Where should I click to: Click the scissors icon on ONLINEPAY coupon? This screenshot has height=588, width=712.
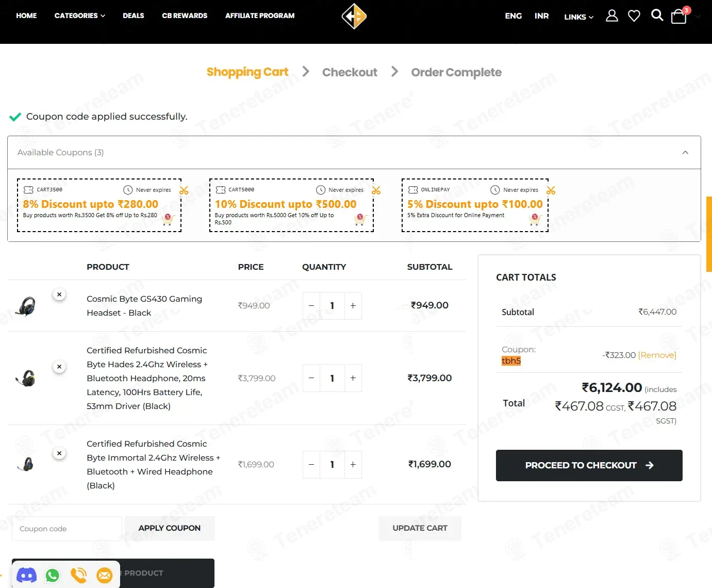click(551, 190)
